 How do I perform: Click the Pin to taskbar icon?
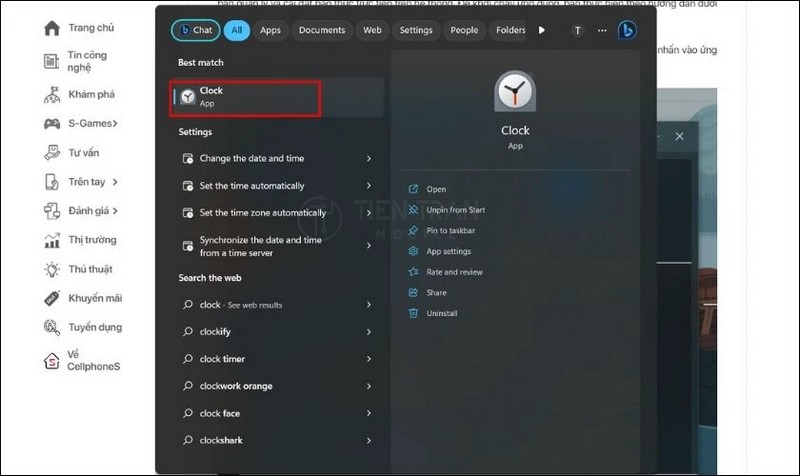pos(413,231)
